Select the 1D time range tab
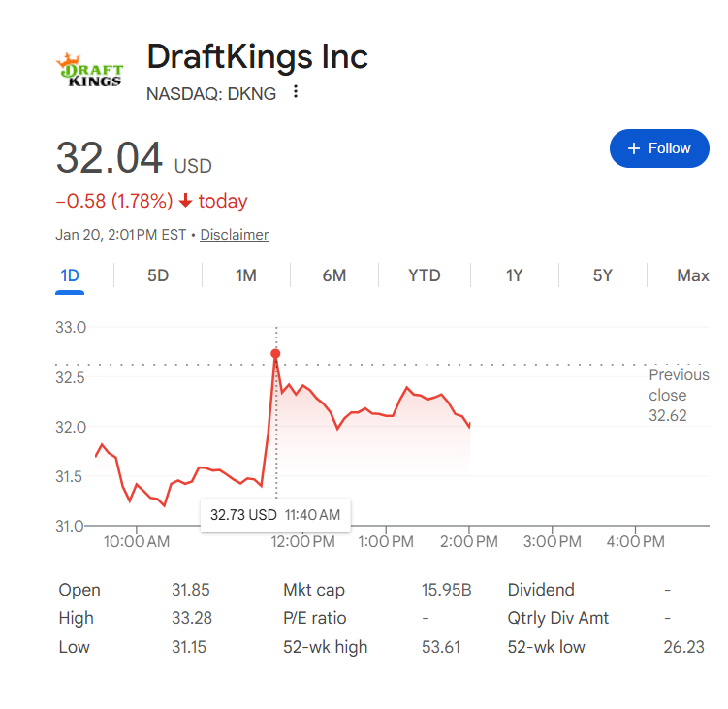The width and height of the screenshot is (728, 709). 70,275
